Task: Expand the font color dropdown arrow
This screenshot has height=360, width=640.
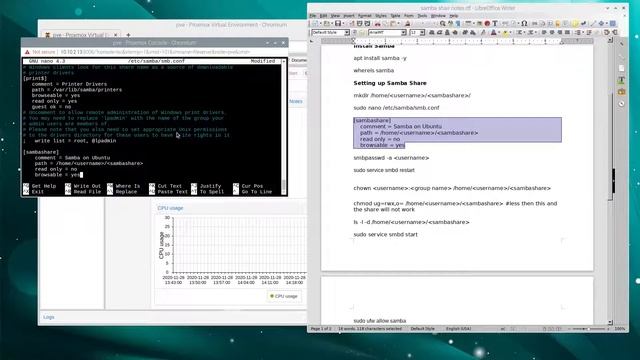Action: coord(499,32)
